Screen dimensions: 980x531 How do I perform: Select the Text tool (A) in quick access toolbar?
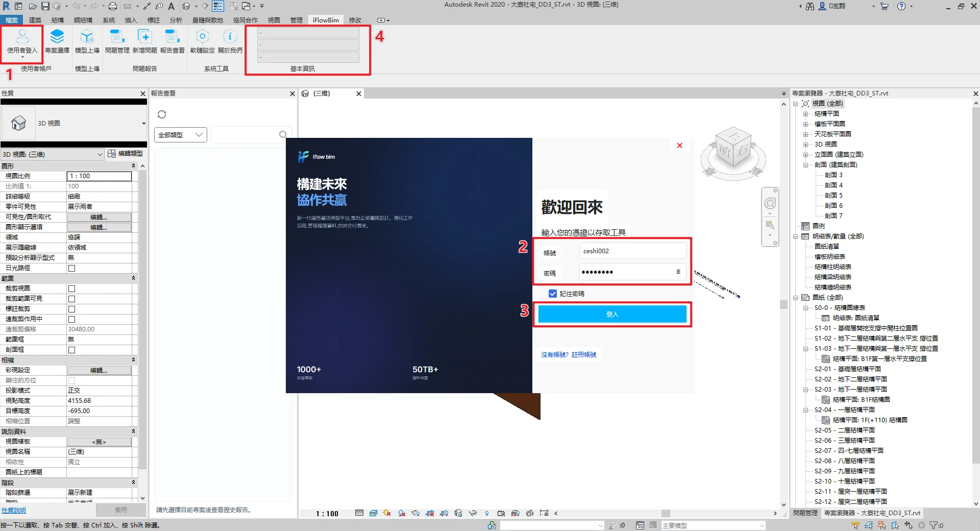(x=171, y=6)
